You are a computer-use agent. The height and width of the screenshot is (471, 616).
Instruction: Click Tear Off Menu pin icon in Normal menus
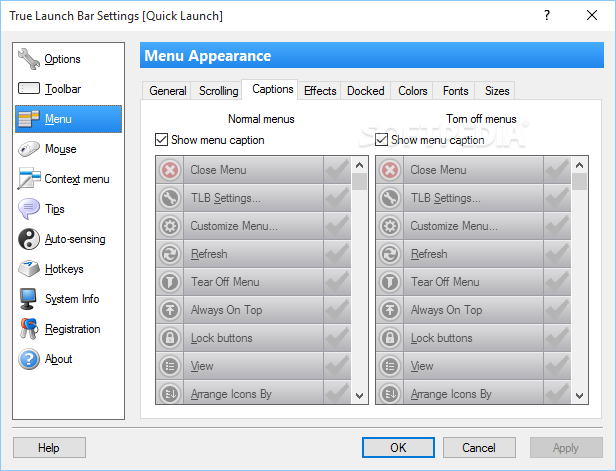(170, 282)
